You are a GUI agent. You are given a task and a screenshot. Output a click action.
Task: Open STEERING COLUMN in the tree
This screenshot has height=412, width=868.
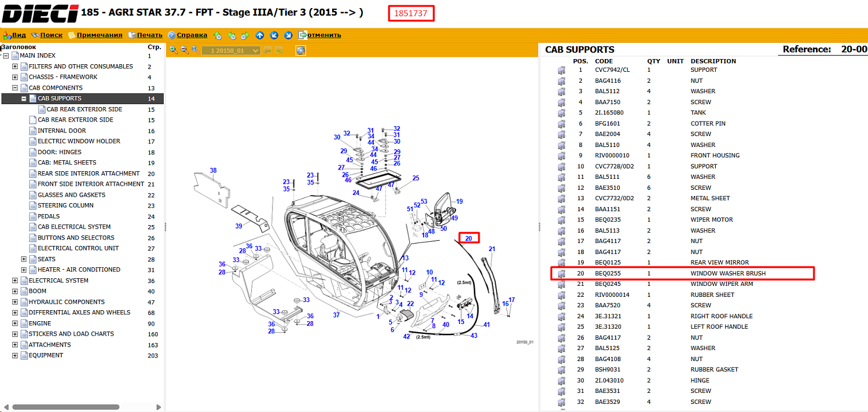tap(65, 205)
